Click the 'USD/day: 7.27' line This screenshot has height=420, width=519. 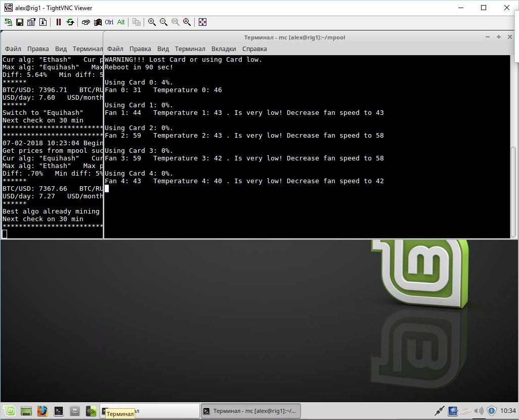53,196
